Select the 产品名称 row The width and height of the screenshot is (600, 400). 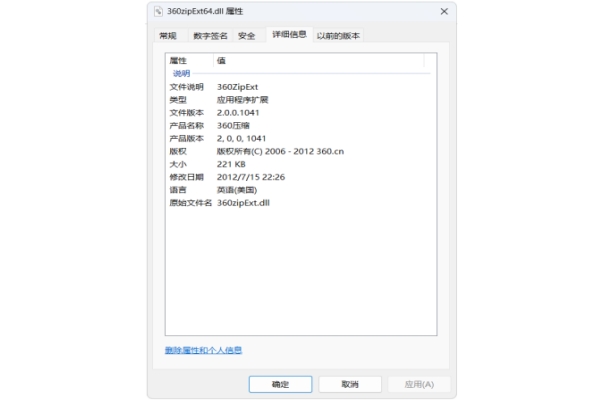[x=300, y=126]
